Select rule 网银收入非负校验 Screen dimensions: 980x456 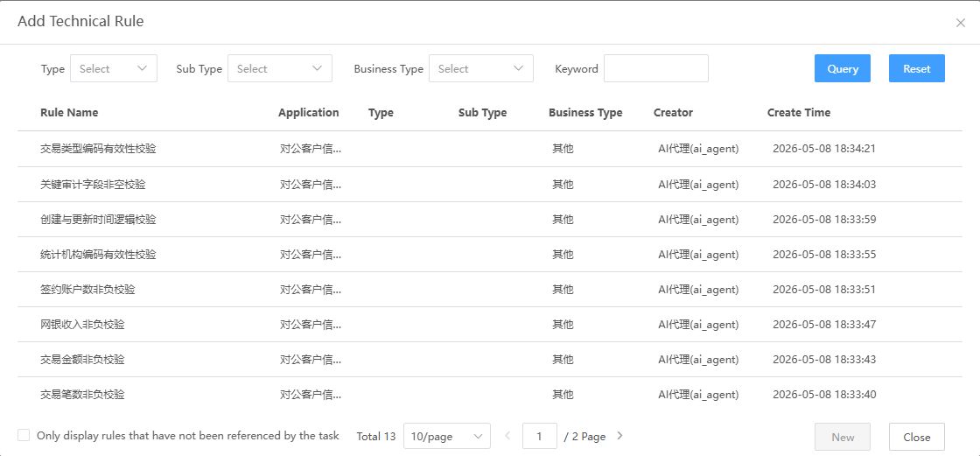point(82,325)
